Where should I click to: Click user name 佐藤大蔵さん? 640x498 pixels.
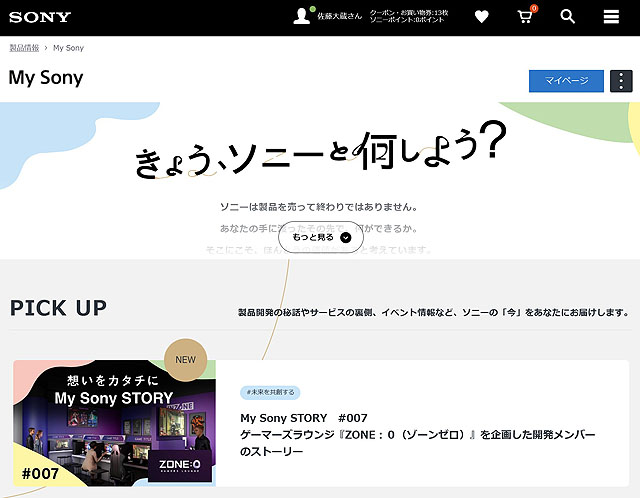point(339,16)
